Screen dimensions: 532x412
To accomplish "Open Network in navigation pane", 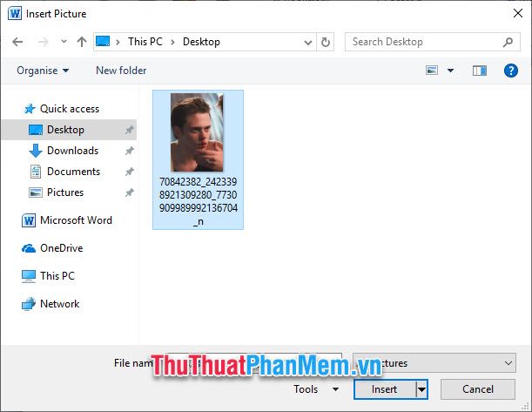I will [59, 304].
